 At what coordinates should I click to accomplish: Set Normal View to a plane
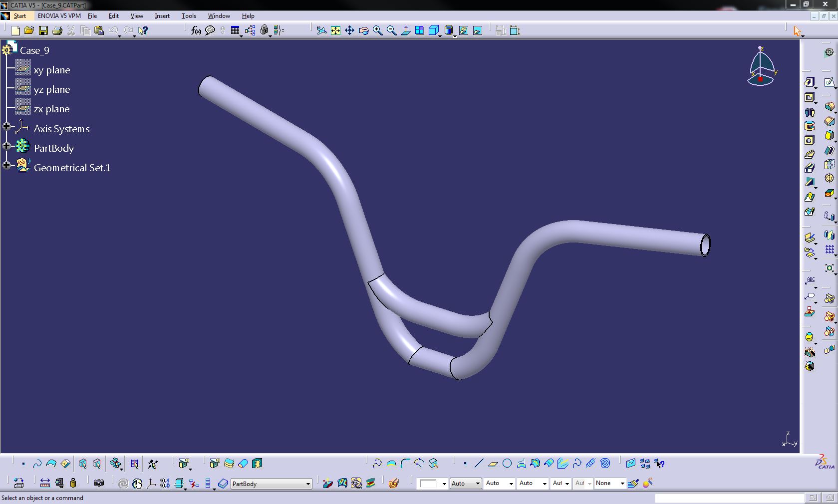pos(406,30)
